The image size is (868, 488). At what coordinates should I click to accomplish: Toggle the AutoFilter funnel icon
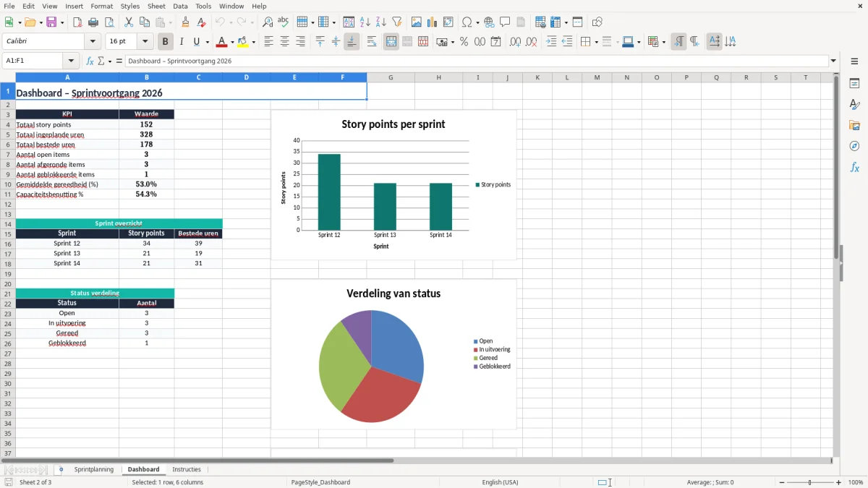coord(397,22)
